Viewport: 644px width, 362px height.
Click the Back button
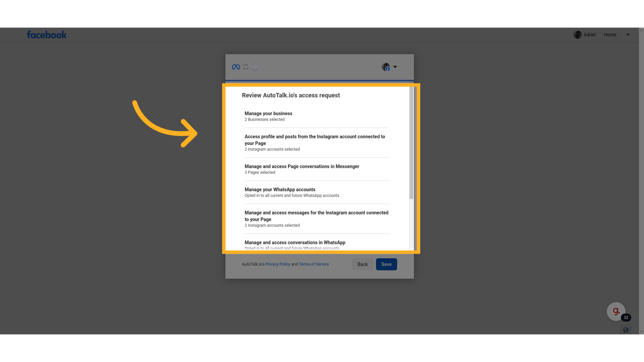tap(363, 264)
